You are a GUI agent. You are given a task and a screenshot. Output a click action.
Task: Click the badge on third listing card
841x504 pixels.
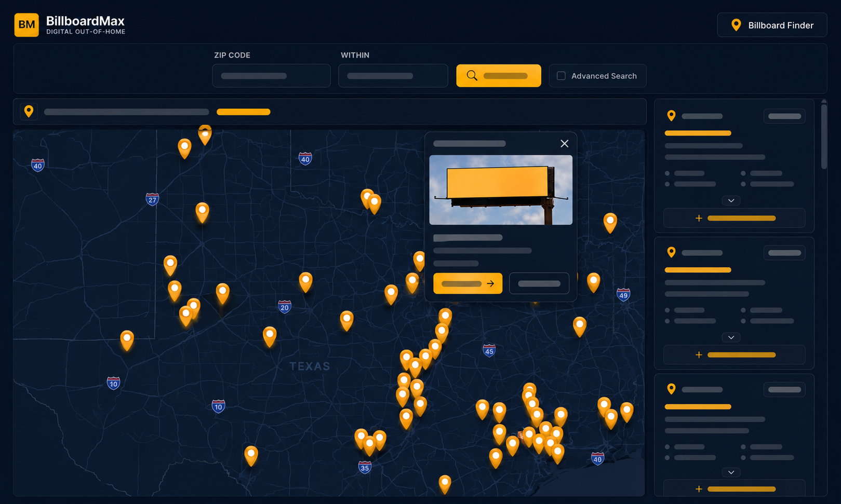(784, 389)
